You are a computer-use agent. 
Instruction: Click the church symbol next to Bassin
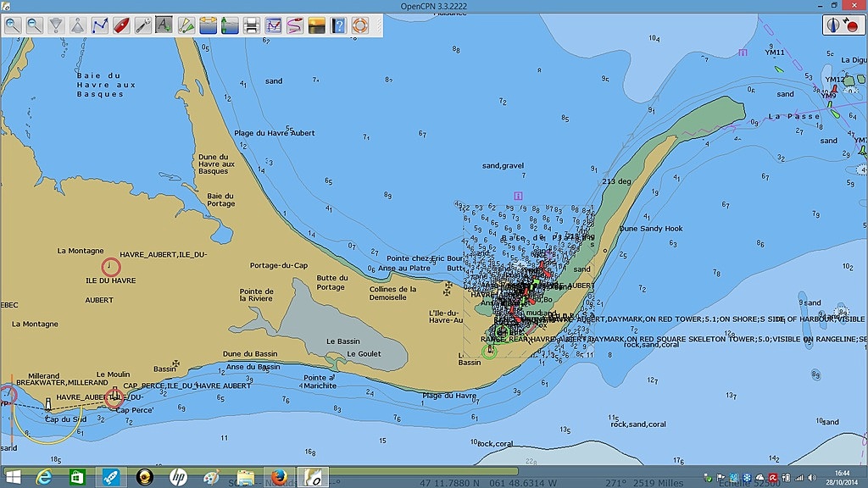176,363
